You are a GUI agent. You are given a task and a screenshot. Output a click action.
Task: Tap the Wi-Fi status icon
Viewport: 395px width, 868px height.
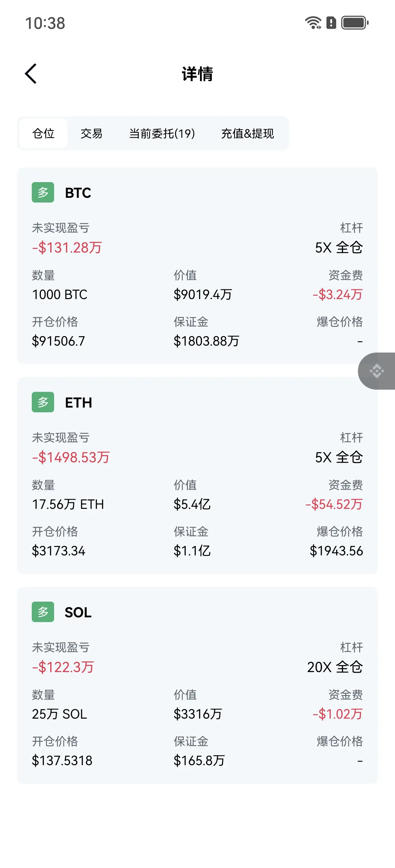tap(313, 23)
